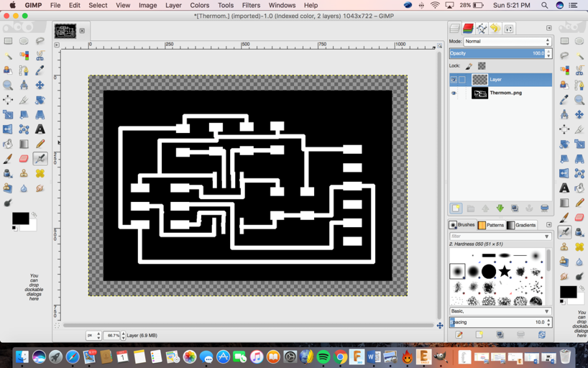Screen dimensions: 588x368
Task: Select Blend gradient tool in left toolbox
Action: coord(24,144)
